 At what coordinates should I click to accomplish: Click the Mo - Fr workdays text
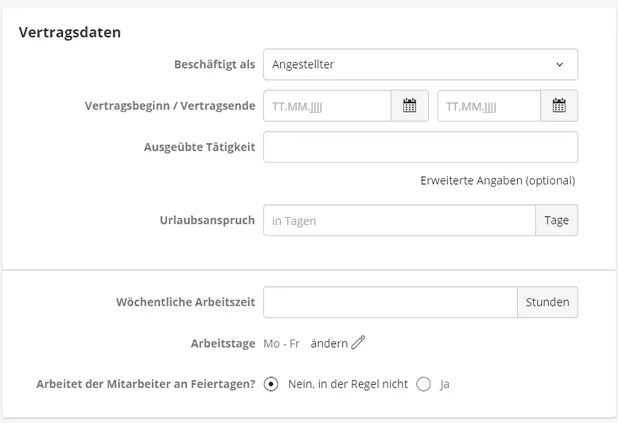tap(281, 343)
